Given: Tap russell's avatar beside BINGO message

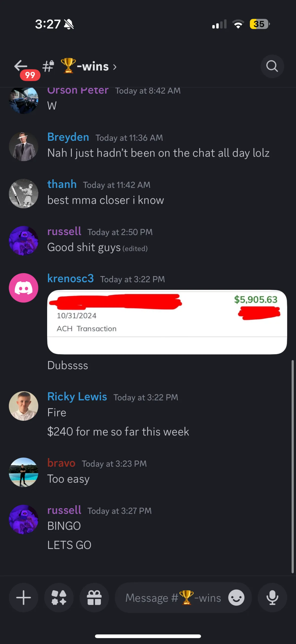Looking at the screenshot, I should [x=23, y=520].
